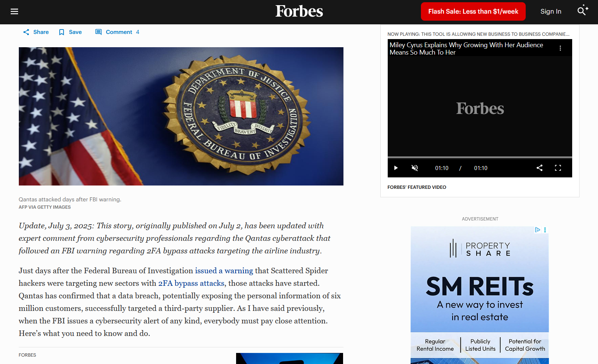Open the FBI seal article image

pyautogui.click(x=181, y=116)
